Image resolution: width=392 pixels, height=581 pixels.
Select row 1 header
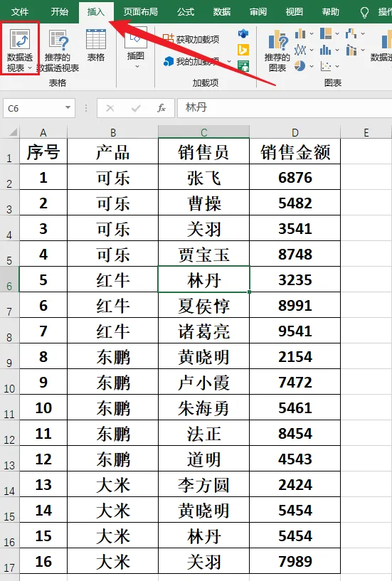tap(9, 151)
